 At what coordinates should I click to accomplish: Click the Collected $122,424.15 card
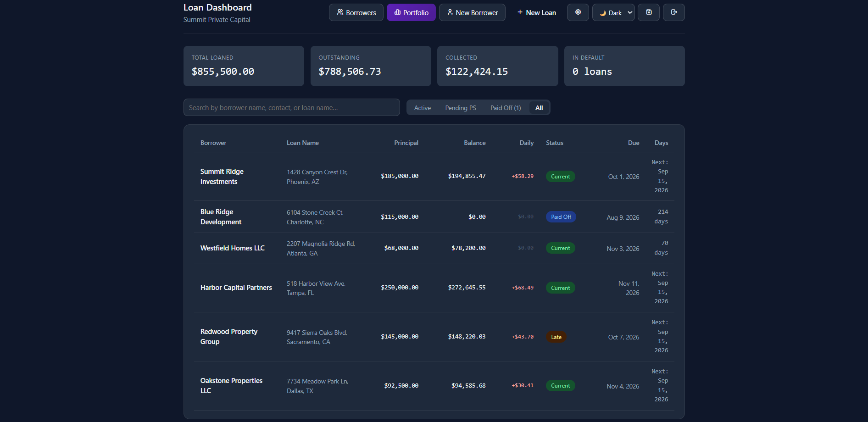pyautogui.click(x=497, y=66)
